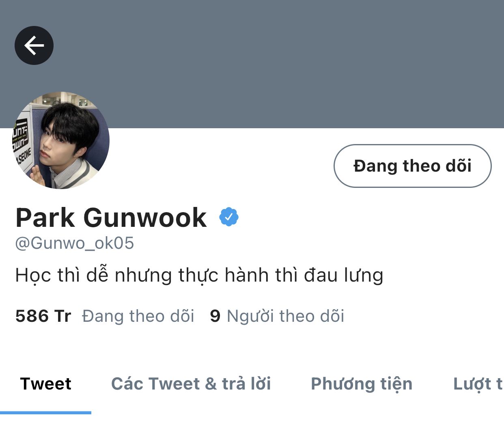This screenshot has width=504, height=422.
Task: Click the gray 'Đang theo dõi' stats label
Action: pos(138,316)
